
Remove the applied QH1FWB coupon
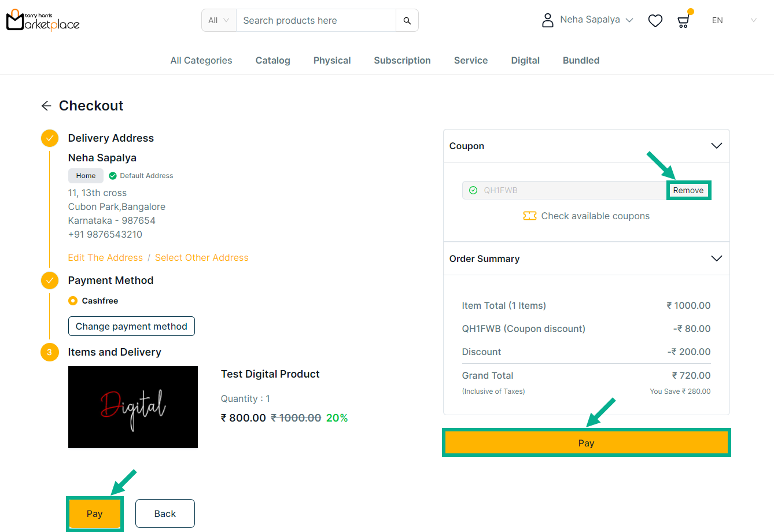(688, 190)
